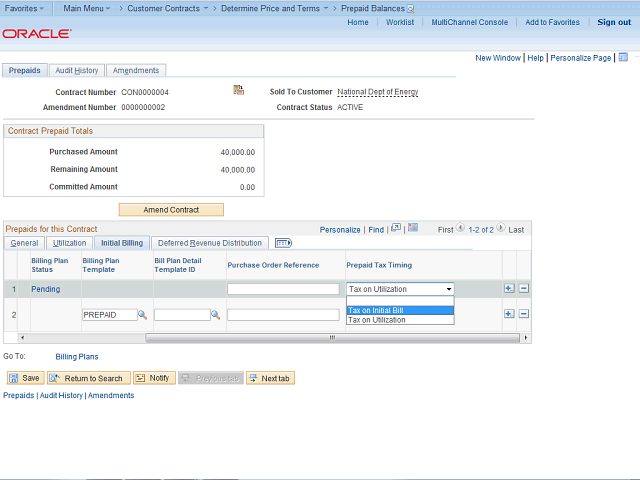
Task: Open Bill Plan Detail Template ID lookup
Action: click(215, 314)
